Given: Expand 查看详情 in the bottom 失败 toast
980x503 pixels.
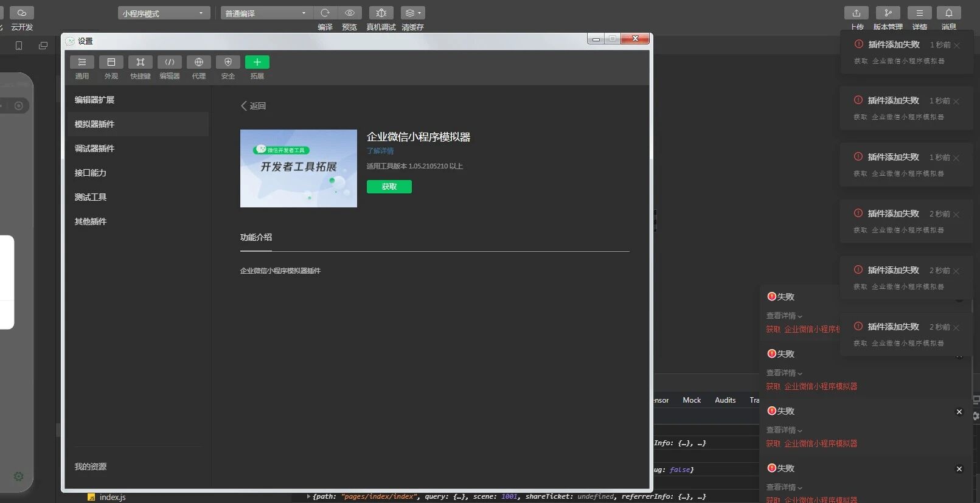Looking at the screenshot, I should 784,487.
